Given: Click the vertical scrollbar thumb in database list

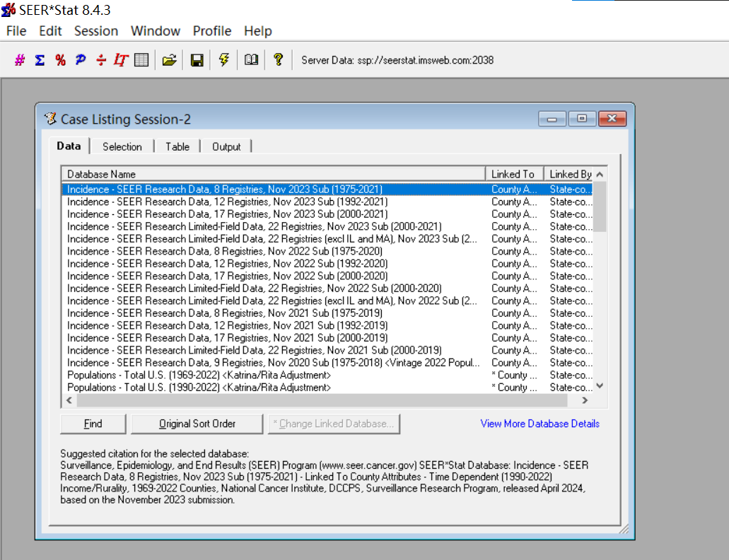Looking at the screenshot, I should click(600, 206).
